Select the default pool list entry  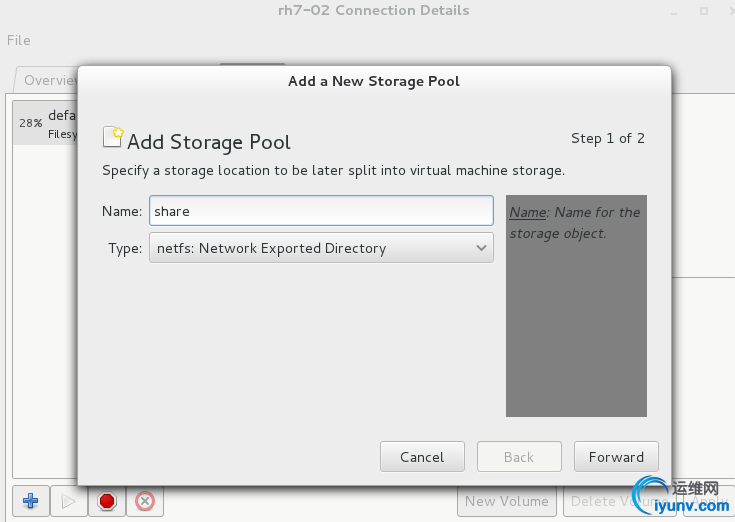click(x=45, y=123)
